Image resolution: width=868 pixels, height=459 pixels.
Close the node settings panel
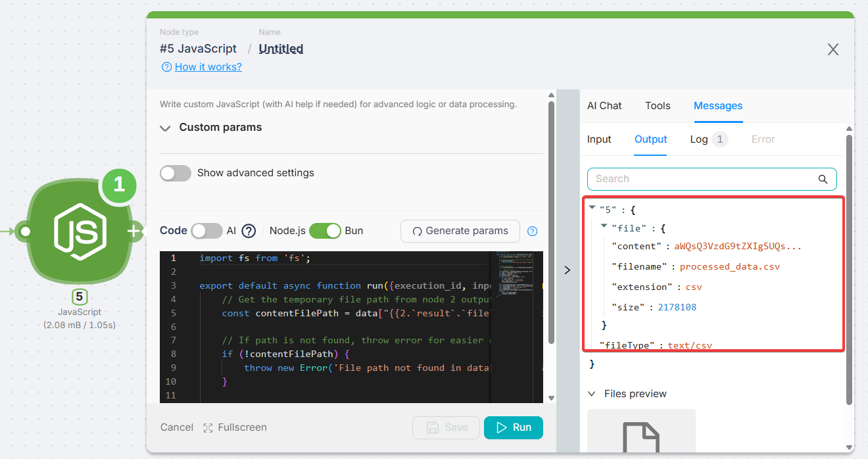click(832, 49)
